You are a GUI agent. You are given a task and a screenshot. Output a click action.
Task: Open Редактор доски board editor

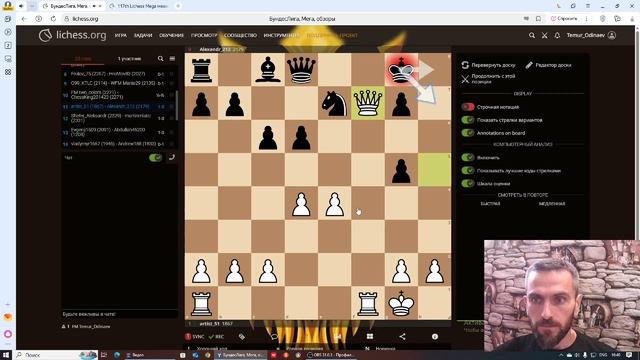tap(548, 65)
